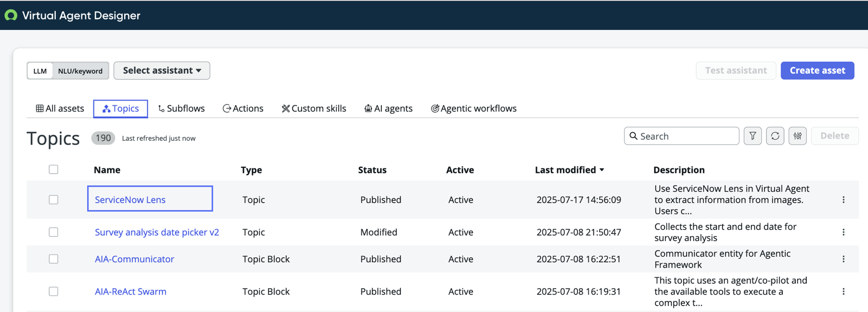This screenshot has height=312, width=868.
Task: Click the 2025-07-17 14:56:09 timestamp
Action: (x=579, y=200)
